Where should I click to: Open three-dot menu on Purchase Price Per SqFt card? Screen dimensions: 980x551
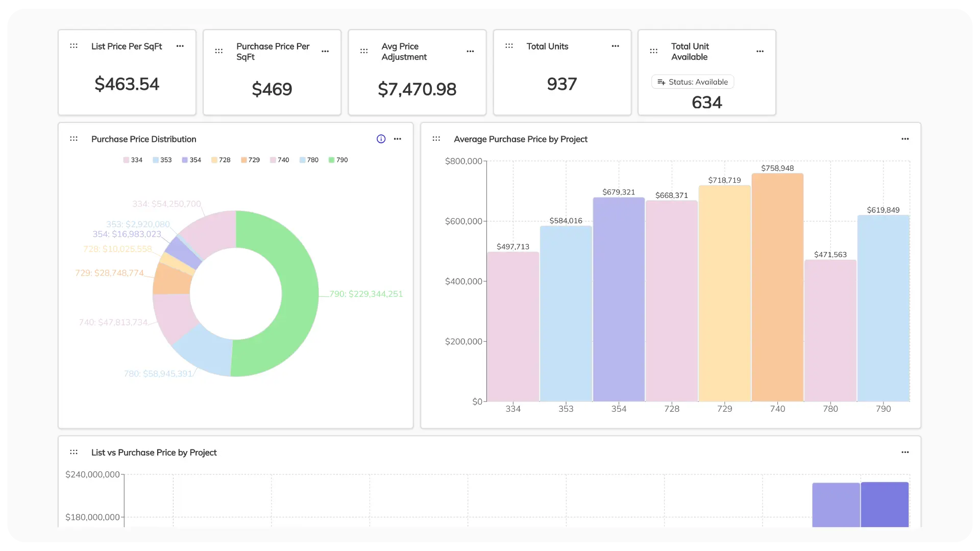325,51
